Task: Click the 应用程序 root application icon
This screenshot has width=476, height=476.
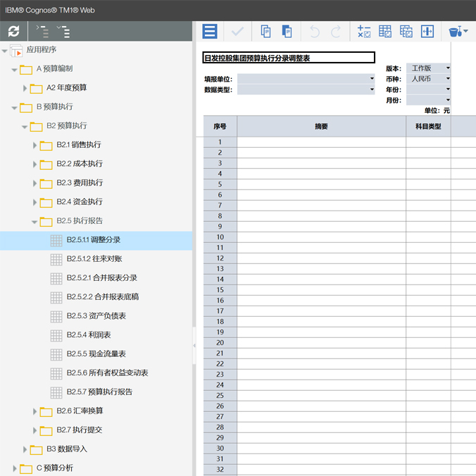Action: point(16,51)
